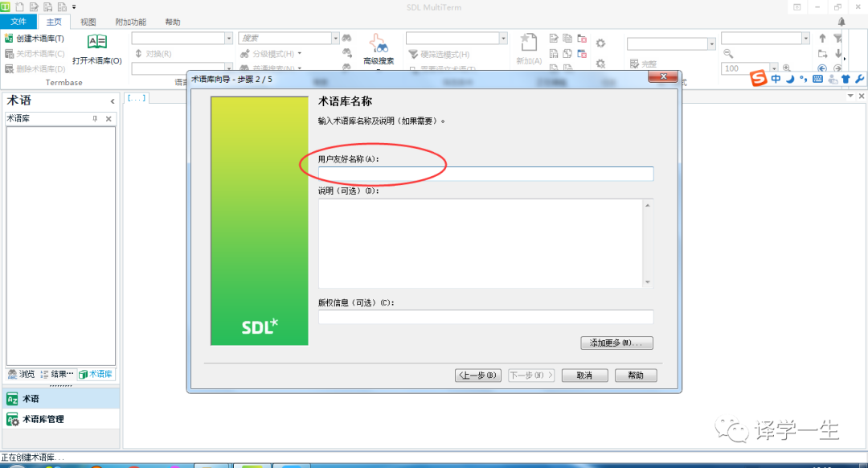The height and width of the screenshot is (468, 868).
Task: Toggle the Sogou moon half-width mode icon
Action: pos(790,79)
